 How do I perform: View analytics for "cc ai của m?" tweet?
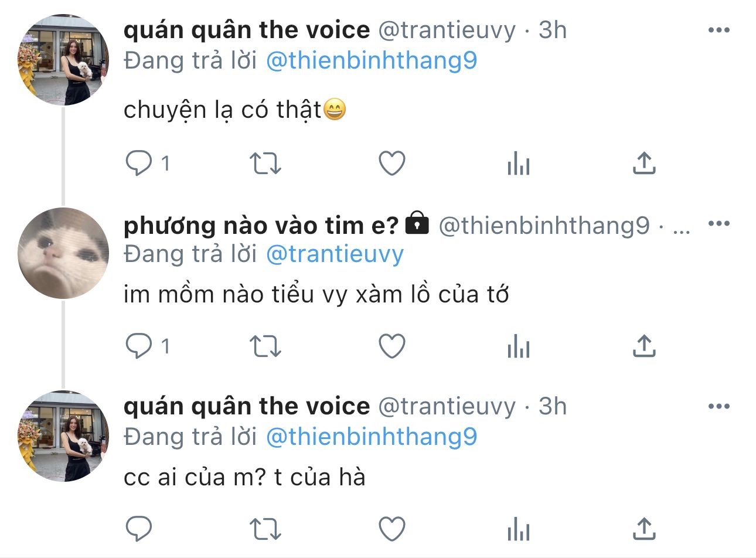coord(518,529)
